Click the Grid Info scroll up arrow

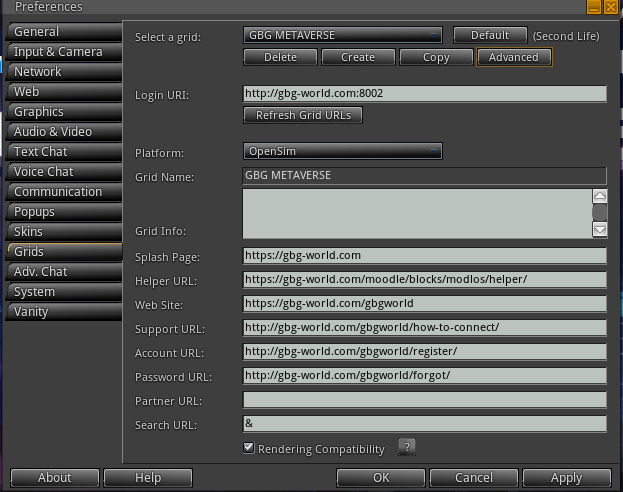coord(599,196)
